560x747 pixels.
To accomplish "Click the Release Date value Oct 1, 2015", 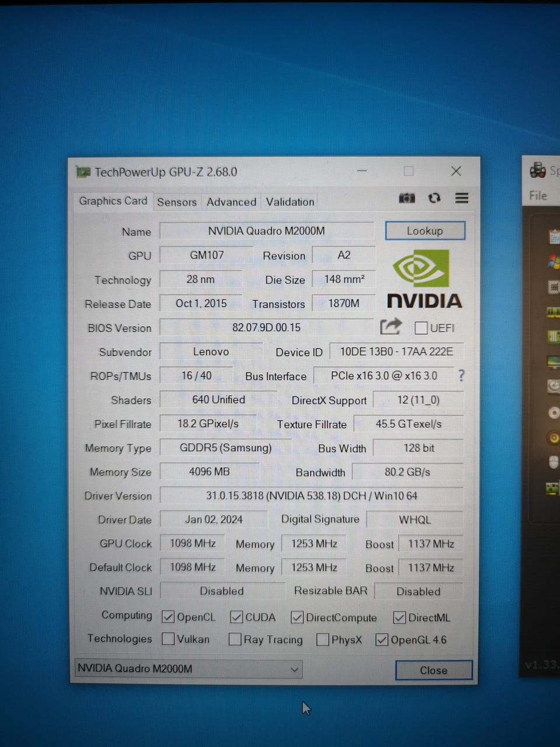I will 201,303.
